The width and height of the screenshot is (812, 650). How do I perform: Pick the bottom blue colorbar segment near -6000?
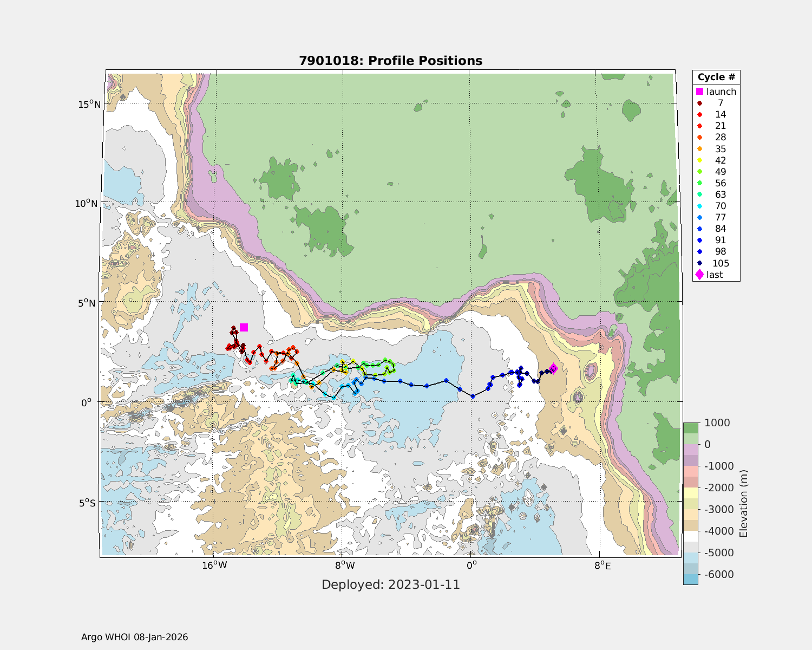coord(690,579)
